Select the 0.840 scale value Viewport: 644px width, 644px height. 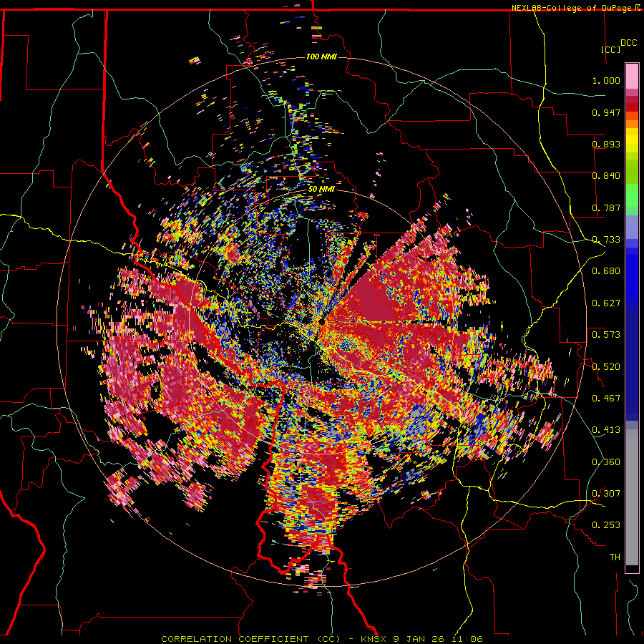click(606, 176)
